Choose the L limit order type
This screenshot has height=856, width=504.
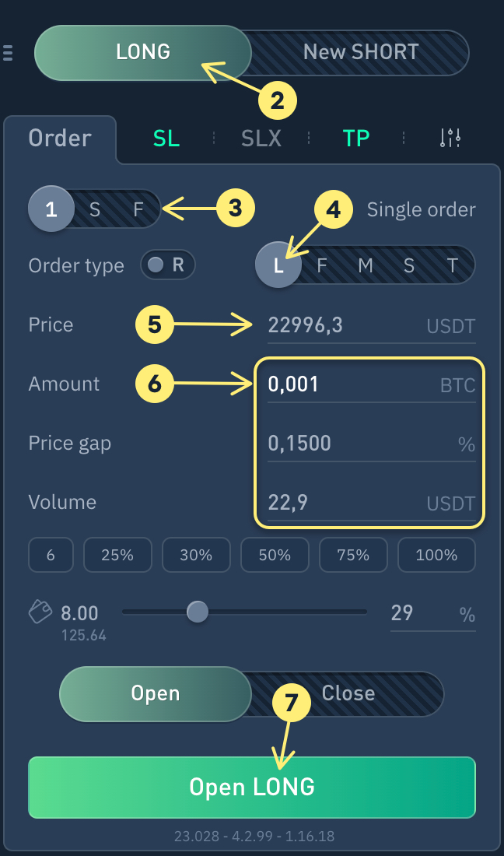click(x=278, y=266)
